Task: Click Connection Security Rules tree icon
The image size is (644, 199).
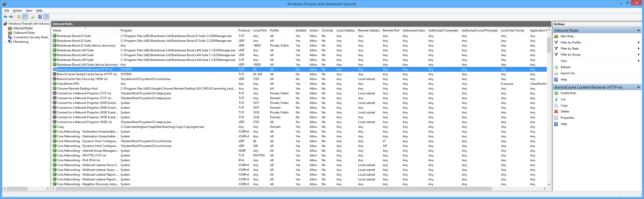Action: [10, 37]
